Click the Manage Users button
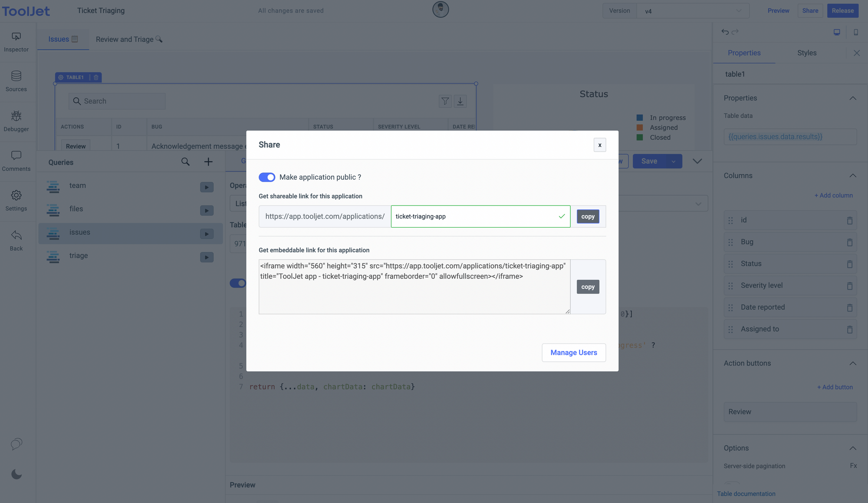The height and width of the screenshot is (503, 868). [573, 353]
